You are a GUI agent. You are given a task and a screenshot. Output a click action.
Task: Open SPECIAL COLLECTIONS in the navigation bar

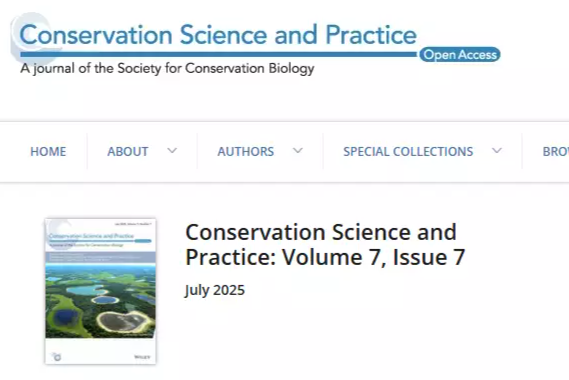tap(408, 151)
